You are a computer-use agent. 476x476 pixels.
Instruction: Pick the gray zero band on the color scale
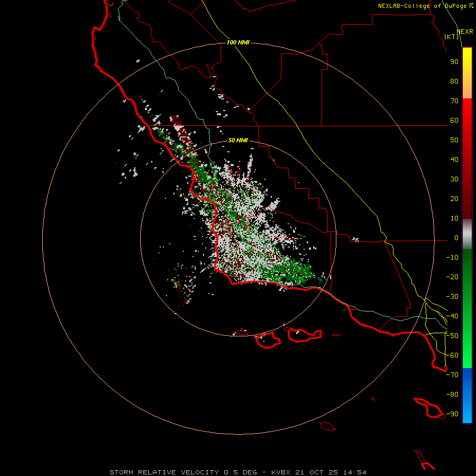pyautogui.click(x=467, y=234)
